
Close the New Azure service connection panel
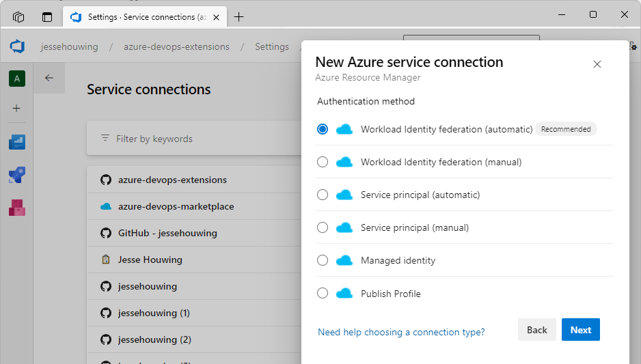(x=597, y=64)
